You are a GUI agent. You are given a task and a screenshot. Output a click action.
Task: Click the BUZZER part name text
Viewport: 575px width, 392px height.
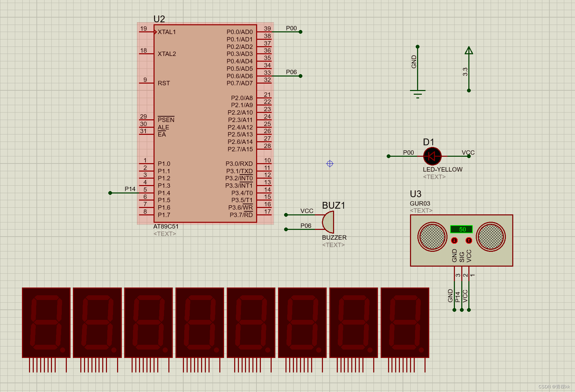tap(334, 238)
